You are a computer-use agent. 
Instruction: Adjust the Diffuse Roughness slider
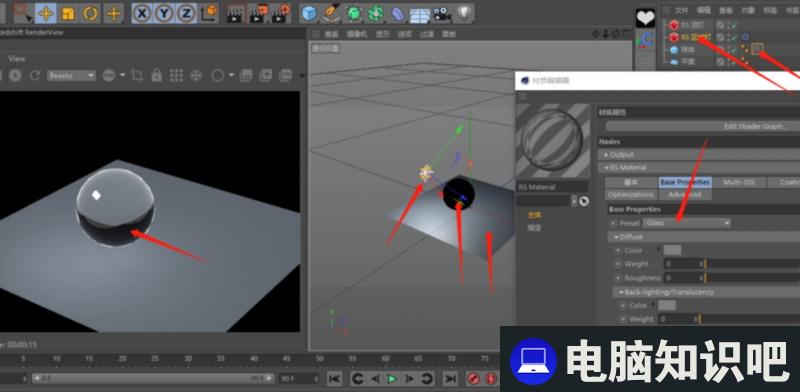(x=753, y=278)
